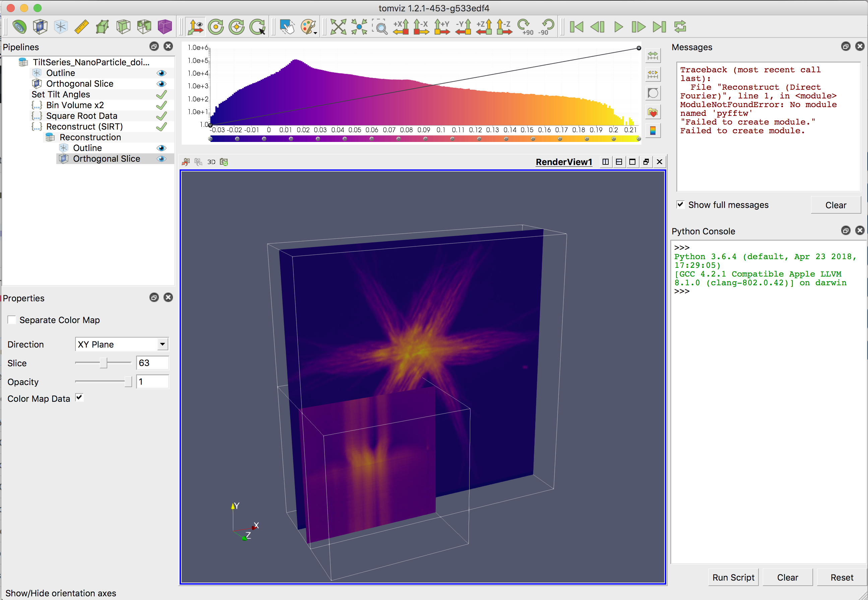Click the +X axis view icon
The width and height of the screenshot is (868, 600).
pos(400,26)
